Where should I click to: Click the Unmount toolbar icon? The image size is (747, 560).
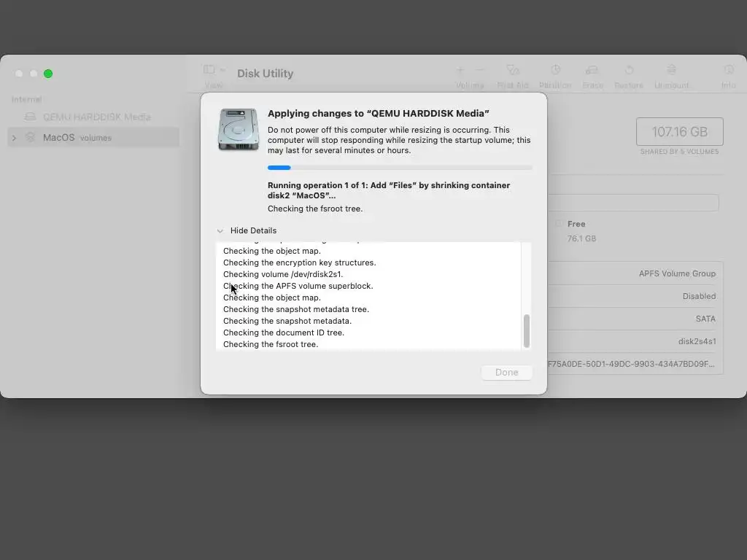pyautogui.click(x=671, y=70)
